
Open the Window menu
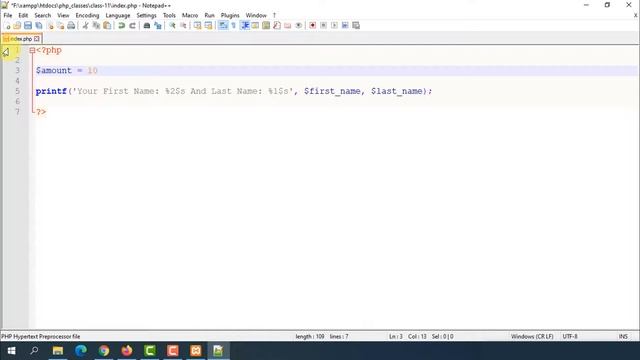point(256,16)
